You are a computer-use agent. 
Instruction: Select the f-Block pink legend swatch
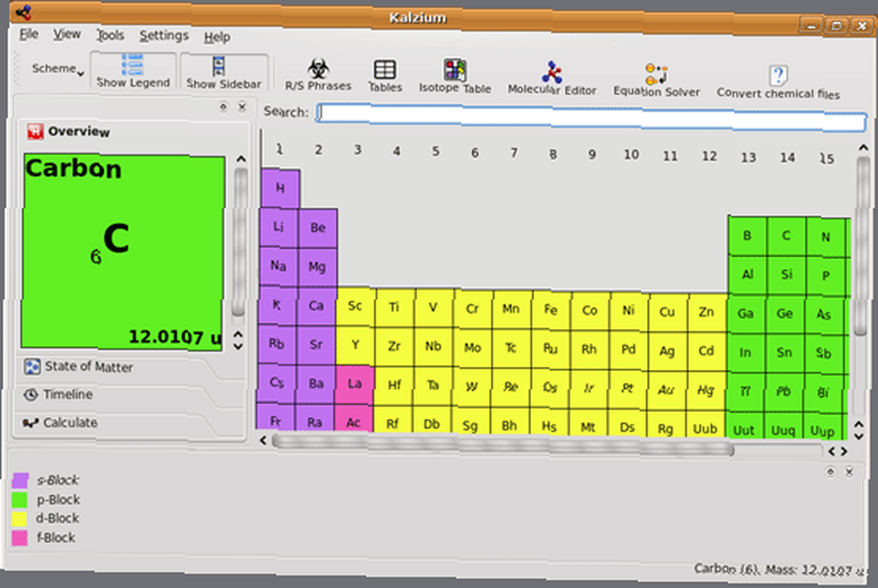(x=19, y=538)
